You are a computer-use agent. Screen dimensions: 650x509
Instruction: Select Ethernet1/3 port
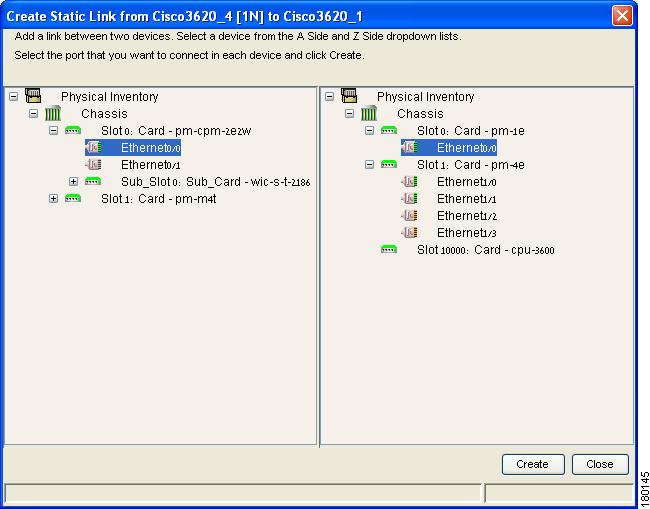[x=467, y=233]
